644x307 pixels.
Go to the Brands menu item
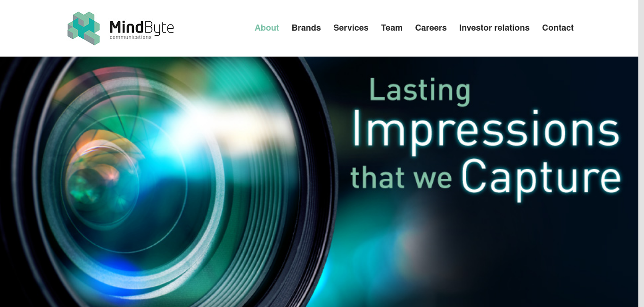point(306,28)
